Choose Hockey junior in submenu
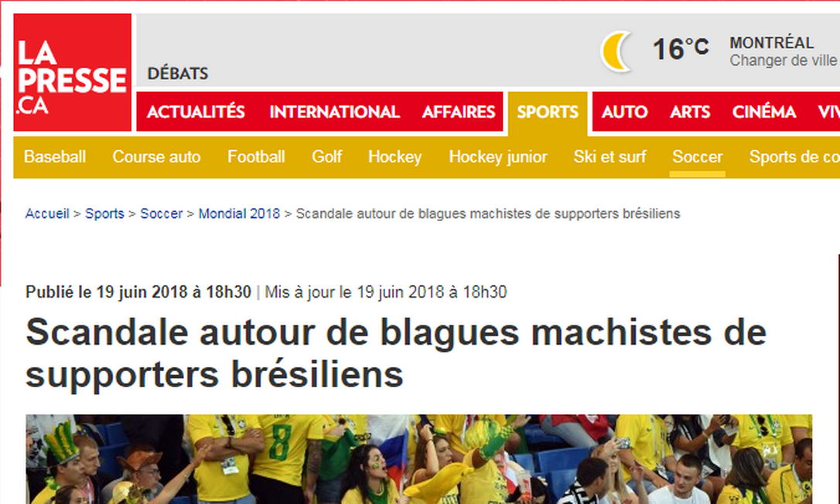 click(497, 157)
